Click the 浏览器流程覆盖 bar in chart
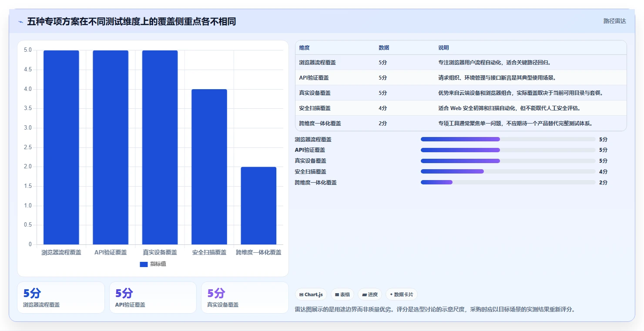The height and width of the screenshot is (331, 644). click(x=61, y=147)
